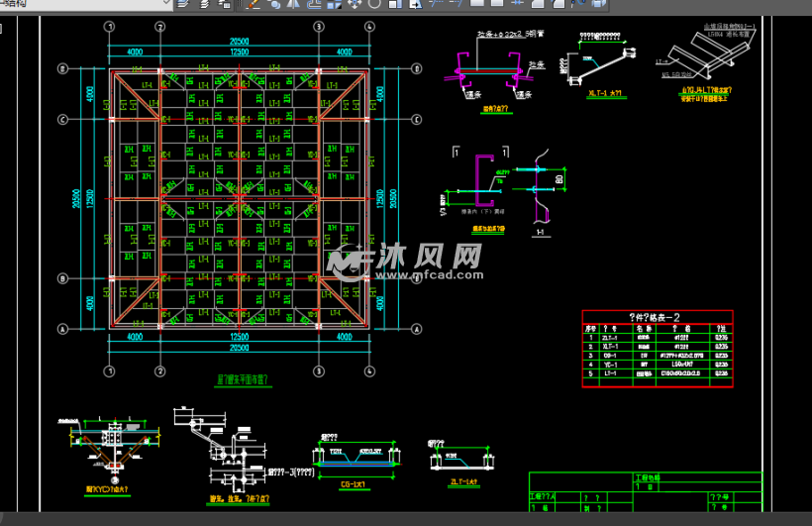This screenshot has height=526, width=812.
Task: Select the 1-1 section label in the drawing
Action: point(539,232)
